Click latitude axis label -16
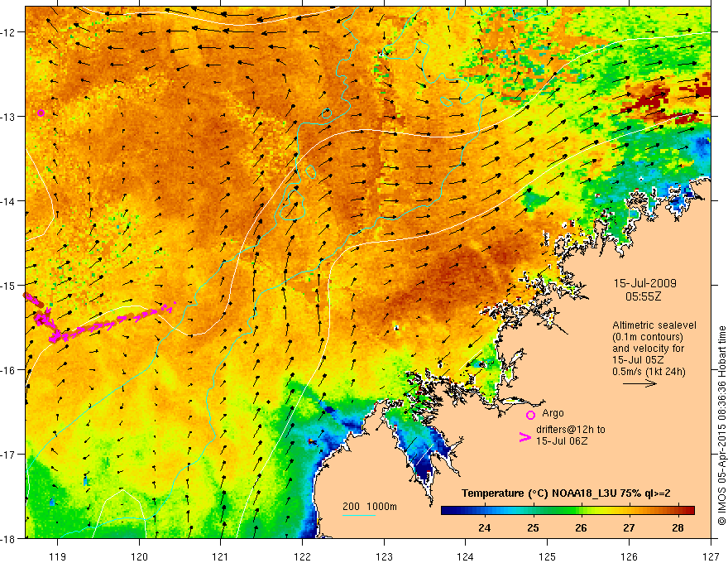The image size is (728, 563). (10, 370)
